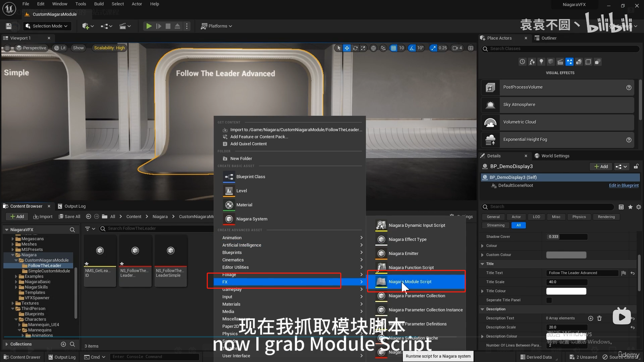Viewport: 644px width, 362px height.
Task: Click Save All in Content Browser
Action: click(69, 217)
